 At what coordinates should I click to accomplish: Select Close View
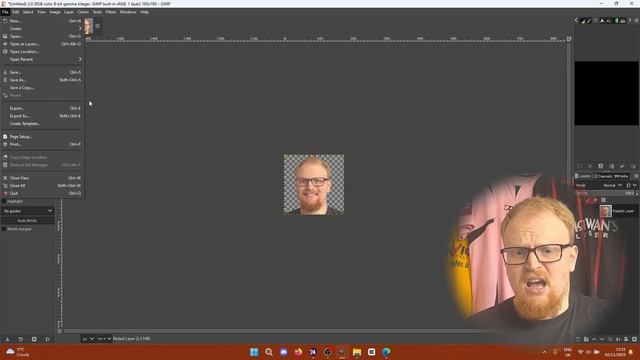[42, 178]
